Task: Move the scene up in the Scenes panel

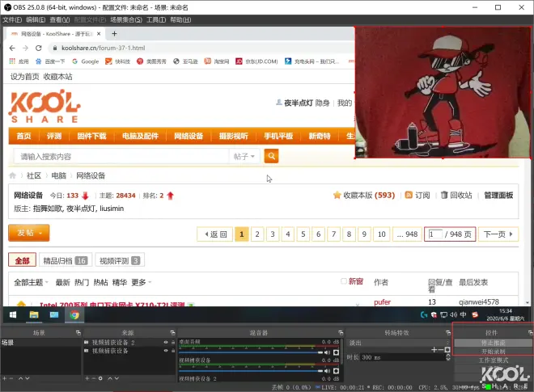Action: [21, 378]
